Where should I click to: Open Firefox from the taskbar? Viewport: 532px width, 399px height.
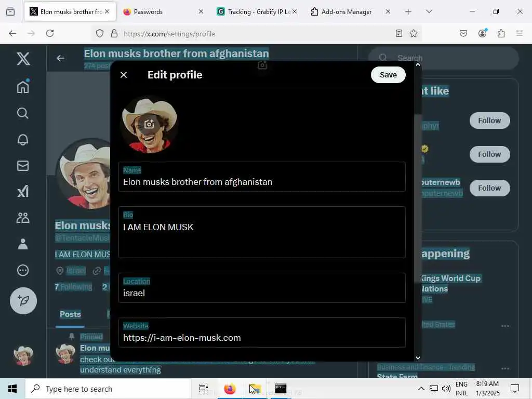(230, 389)
